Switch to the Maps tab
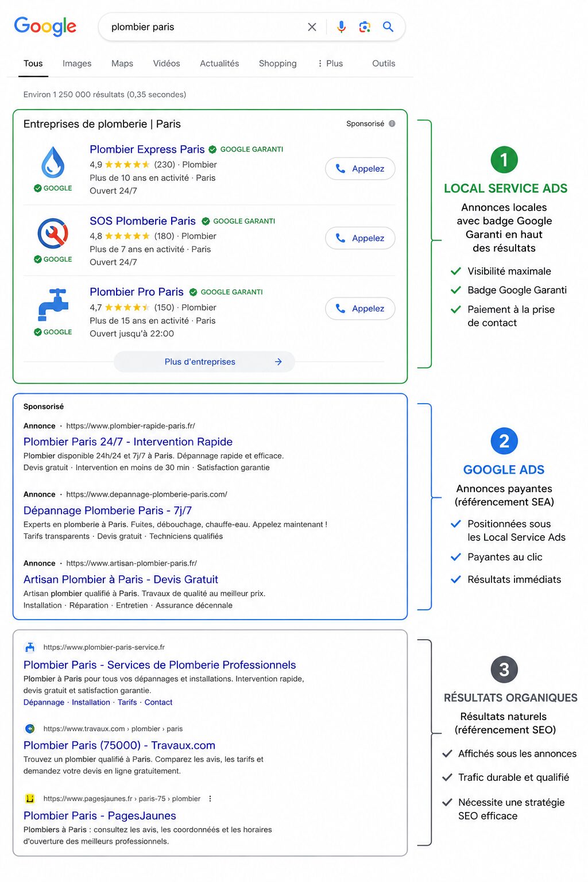 pos(122,63)
